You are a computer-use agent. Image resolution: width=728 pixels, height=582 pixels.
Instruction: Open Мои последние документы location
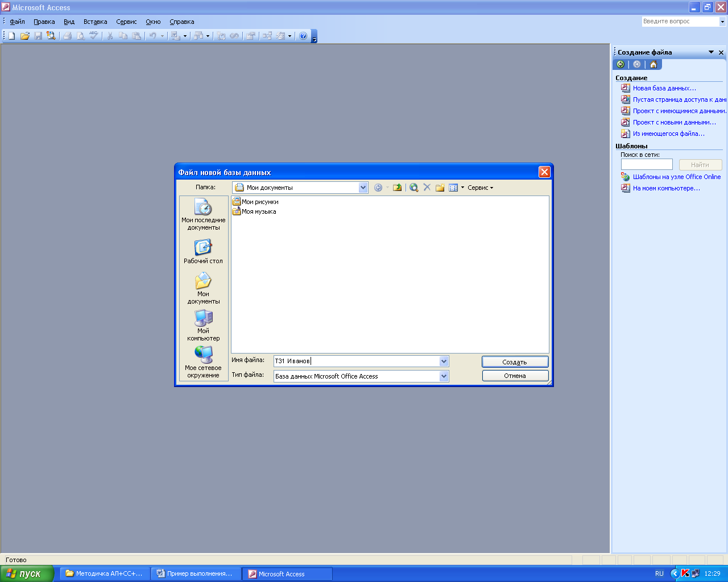point(203,214)
